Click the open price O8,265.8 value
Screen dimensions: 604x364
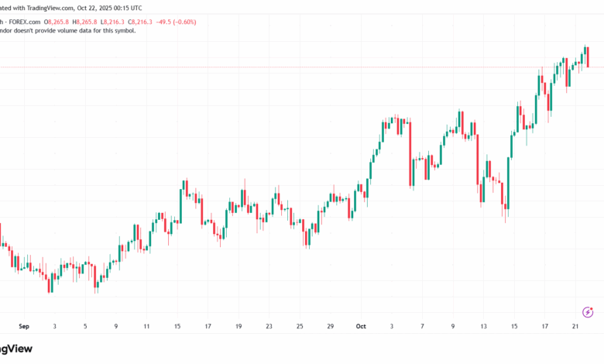click(x=57, y=22)
